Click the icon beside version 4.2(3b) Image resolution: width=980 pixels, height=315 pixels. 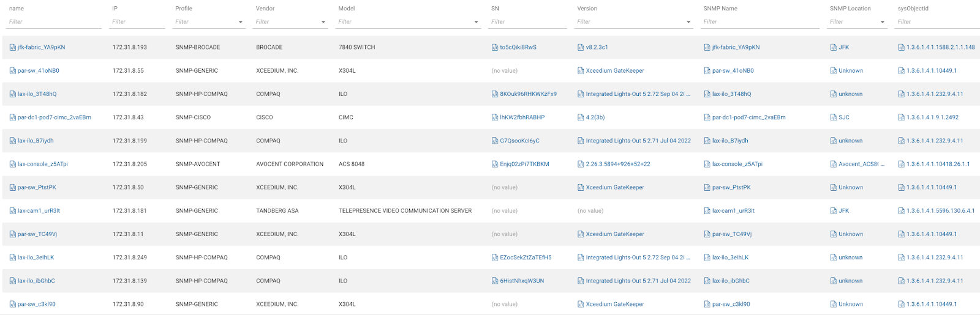pos(581,117)
